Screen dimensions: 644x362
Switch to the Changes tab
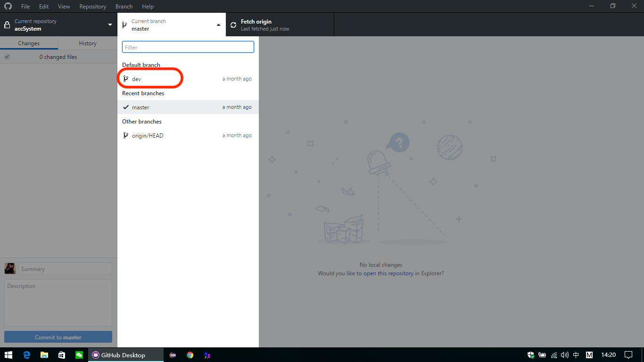pos(29,43)
